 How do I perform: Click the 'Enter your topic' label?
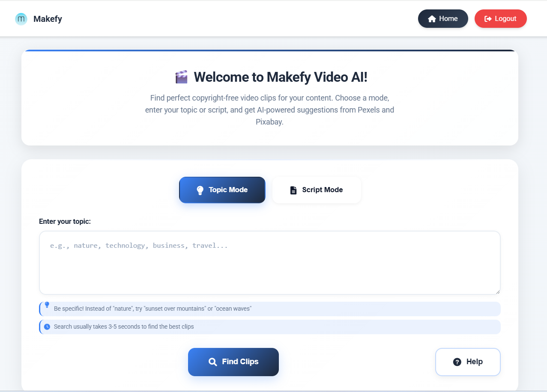coord(65,221)
